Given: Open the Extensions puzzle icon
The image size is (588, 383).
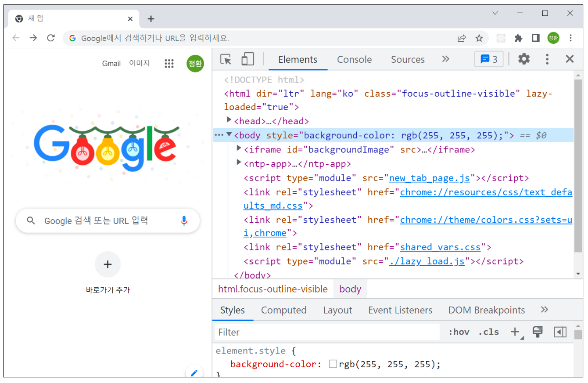Looking at the screenshot, I should [x=518, y=38].
